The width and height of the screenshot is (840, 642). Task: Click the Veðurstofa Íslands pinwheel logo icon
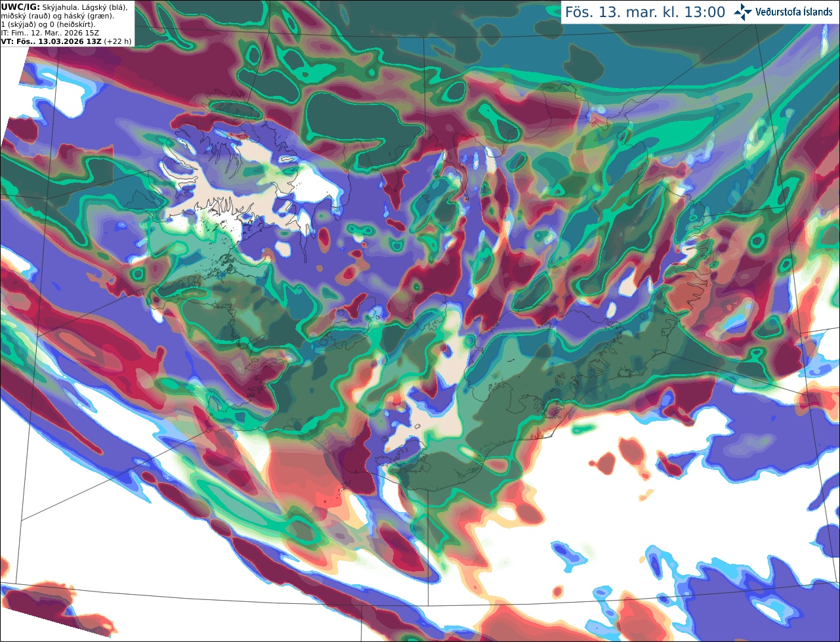tap(743, 12)
